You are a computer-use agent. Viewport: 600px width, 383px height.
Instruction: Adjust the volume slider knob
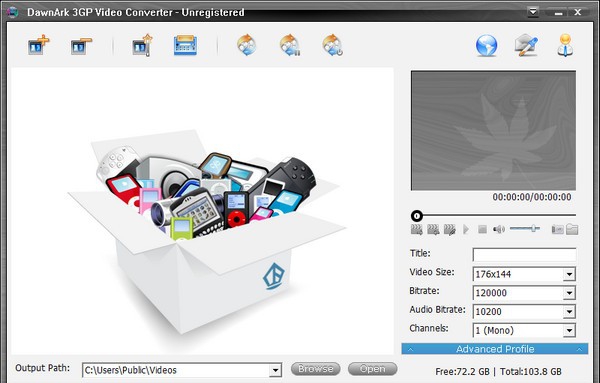533,228
